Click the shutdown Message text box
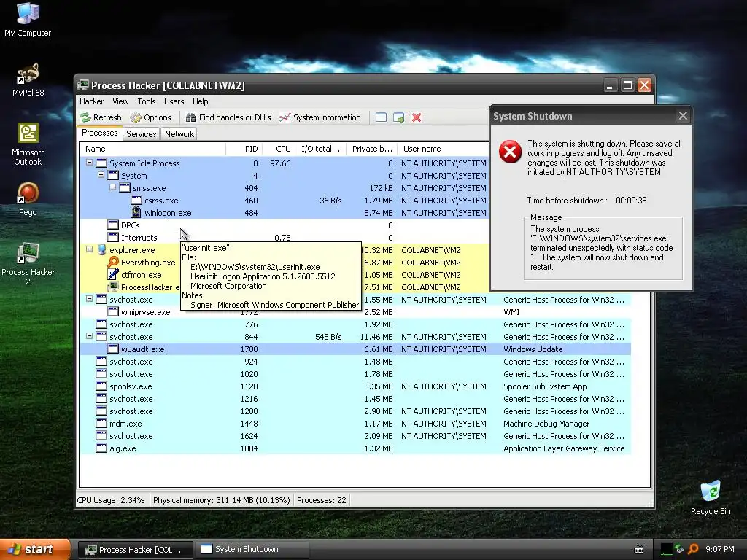This screenshot has height=560, width=747. pos(603,247)
